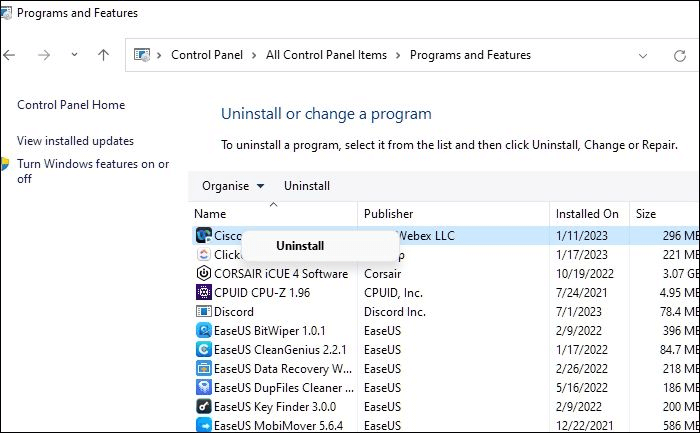Go up one level with Up arrow
Image resolution: width=700 pixels, height=433 pixels.
coord(104,55)
